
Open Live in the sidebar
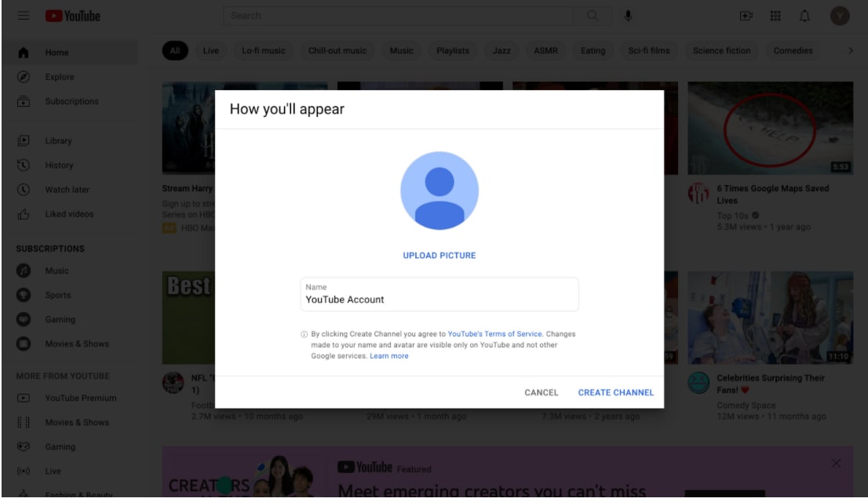tap(72, 471)
